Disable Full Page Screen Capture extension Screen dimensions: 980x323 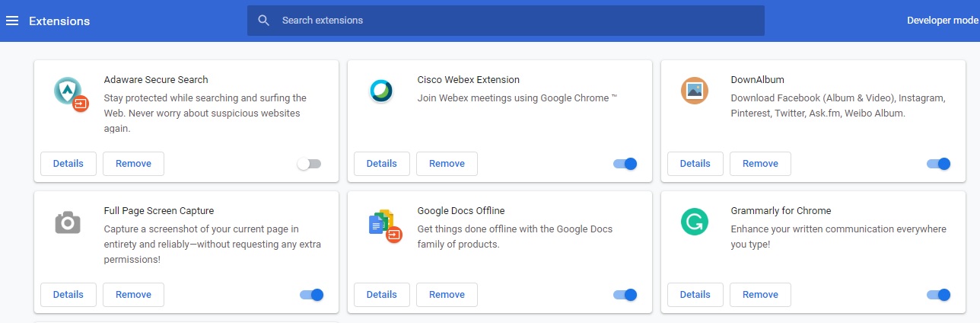click(312, 295)
